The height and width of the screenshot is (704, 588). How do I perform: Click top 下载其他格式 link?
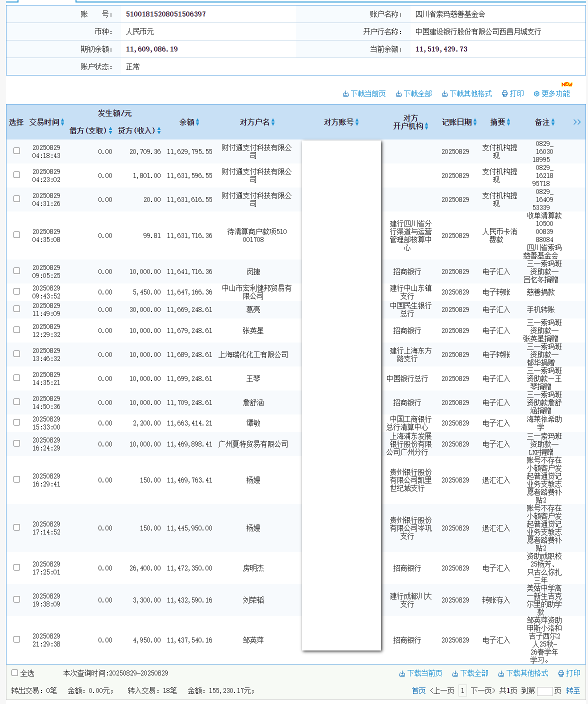click(x=466, y=93)
